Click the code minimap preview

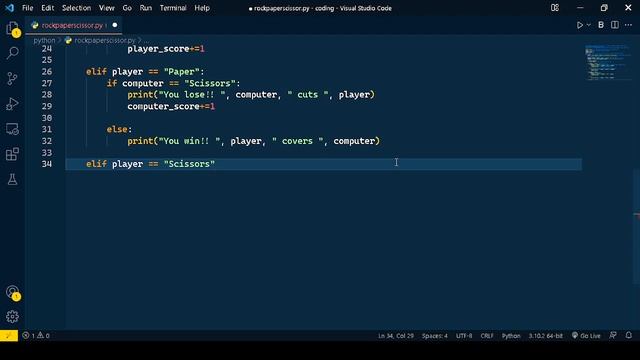click(x=607, y=62)
